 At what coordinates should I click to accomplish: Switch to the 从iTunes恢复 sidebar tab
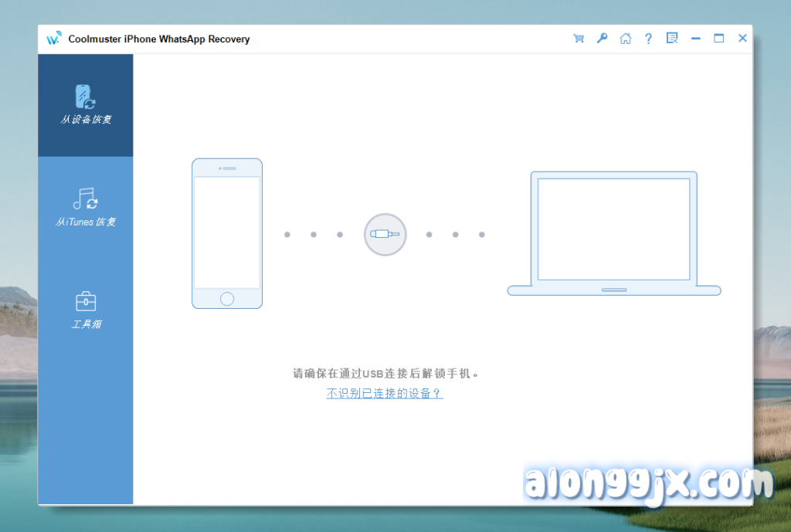coord(86,207)
